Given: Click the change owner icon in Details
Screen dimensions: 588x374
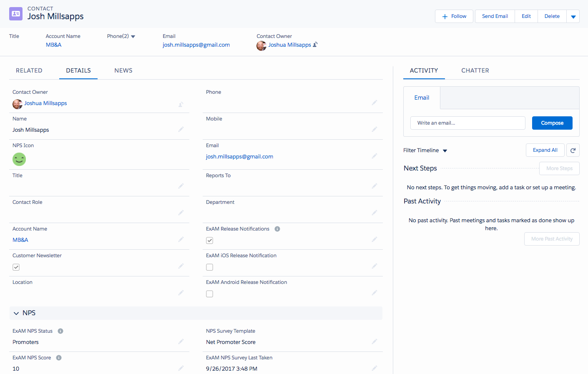Looking at the screenshot, I should point(181,104).
